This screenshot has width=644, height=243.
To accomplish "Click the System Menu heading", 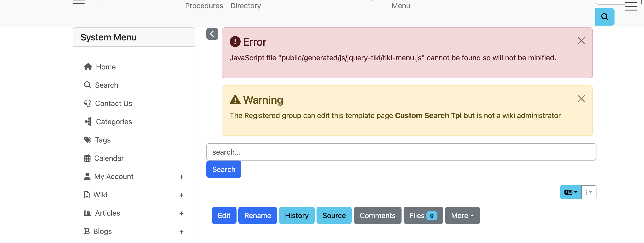I will pos(108,37).
